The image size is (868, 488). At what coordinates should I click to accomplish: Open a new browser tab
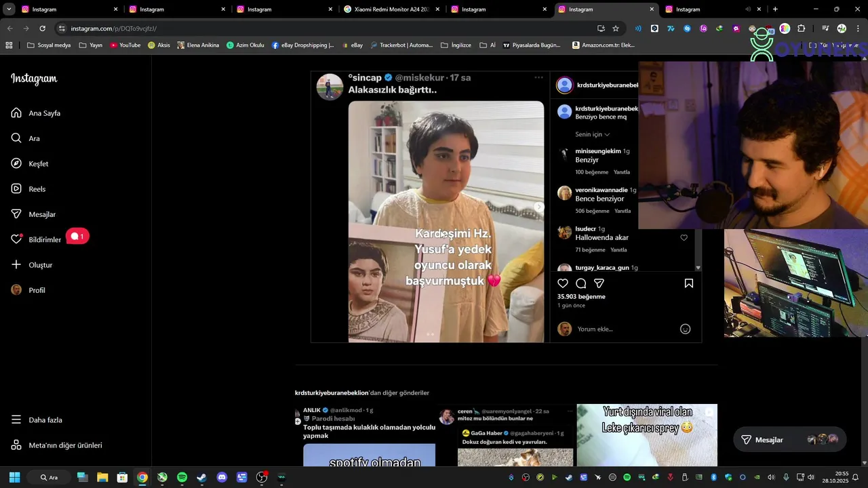tap(775, 9)
